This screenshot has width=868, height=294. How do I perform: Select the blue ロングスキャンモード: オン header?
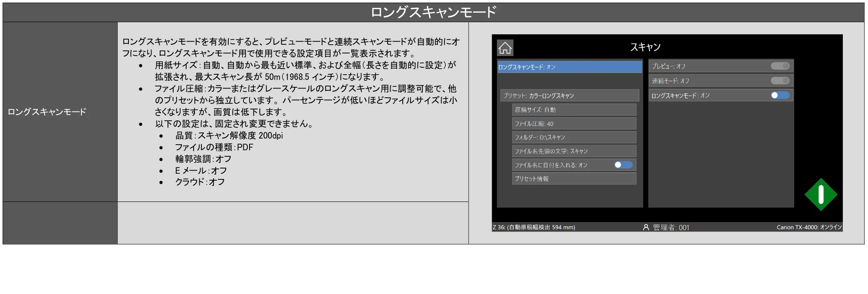coord(569,67)
